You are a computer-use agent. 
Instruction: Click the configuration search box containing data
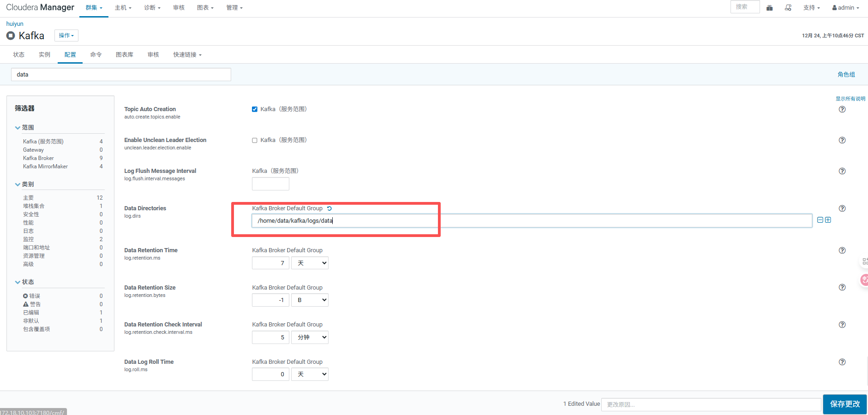click(121, 75)
